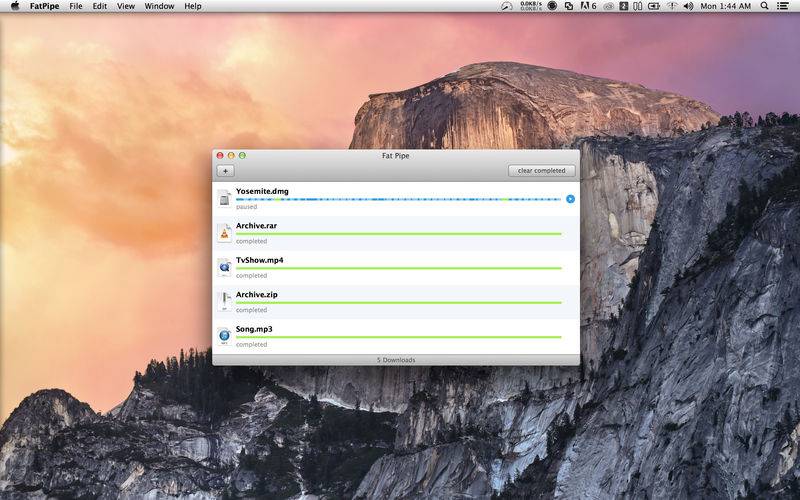Open the battery status menu

(x=654, y=6)
